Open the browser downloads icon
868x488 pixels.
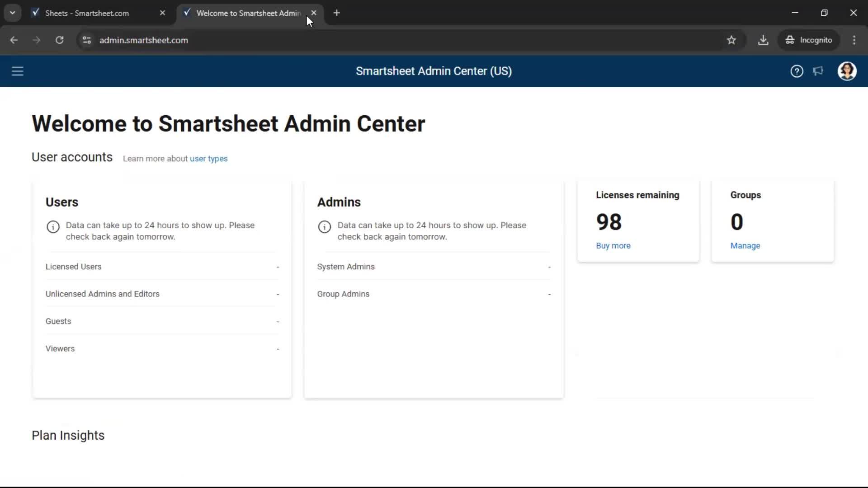point(763,40)
